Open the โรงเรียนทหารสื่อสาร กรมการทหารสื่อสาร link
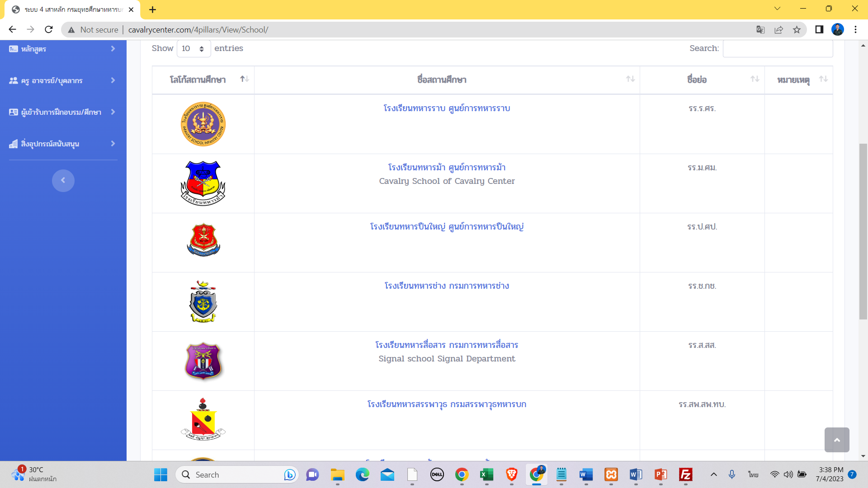This screenshot has width=868, height=488. coord(446,345)
